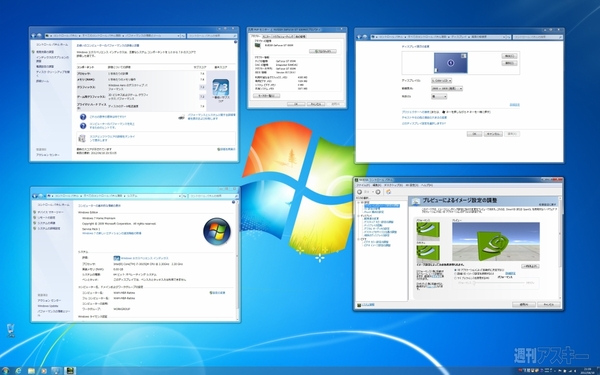
Task: Open the File menu in NVIDIA Control Panel
Action: (x=363, y=185)
